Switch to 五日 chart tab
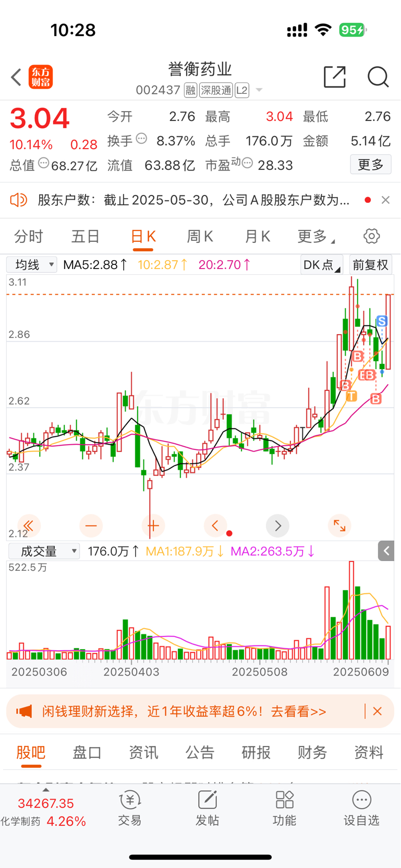The image size is (401, 868). [86, 236]
